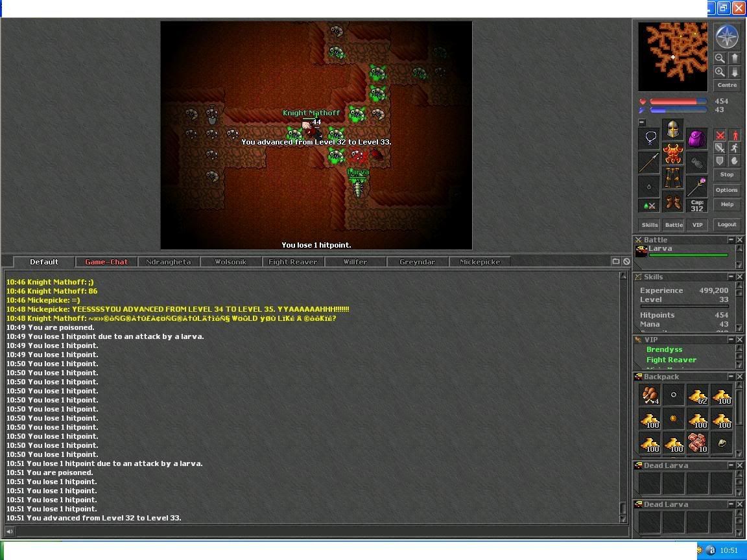Toggle chase opponent mode (running figure)
Viewport: 747px width, 560px height.
tap(735, 148)
